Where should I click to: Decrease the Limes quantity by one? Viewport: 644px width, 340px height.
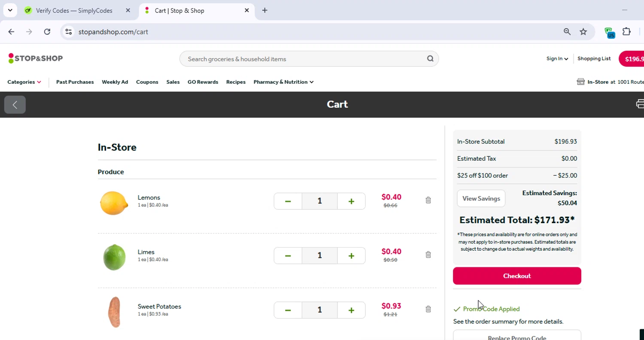pyautogui.click(x=288, y=256)
